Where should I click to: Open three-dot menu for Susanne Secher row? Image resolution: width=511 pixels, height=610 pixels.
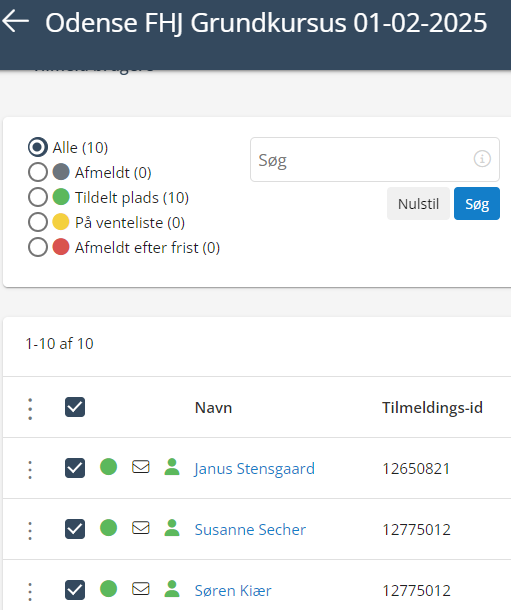(30, 531)
